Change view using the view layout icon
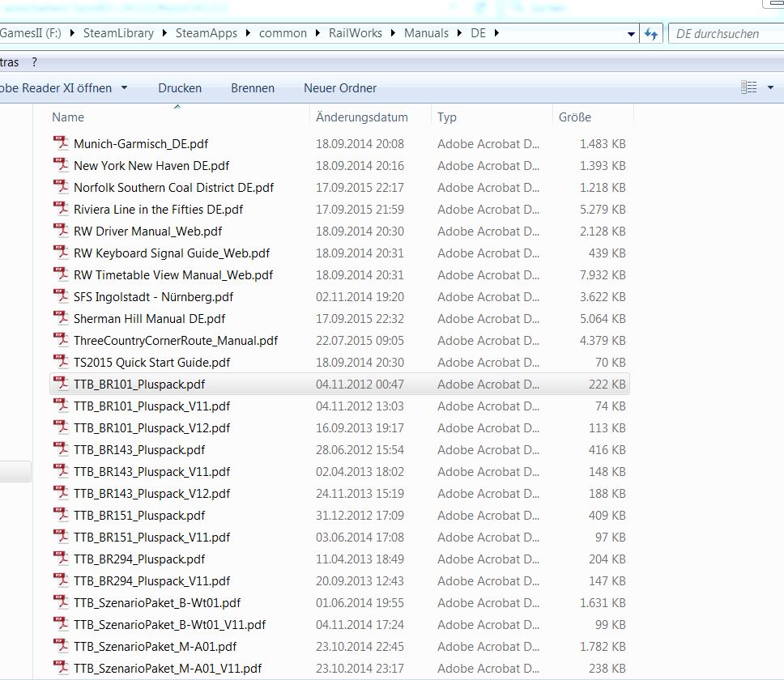 tap(748, 87)
